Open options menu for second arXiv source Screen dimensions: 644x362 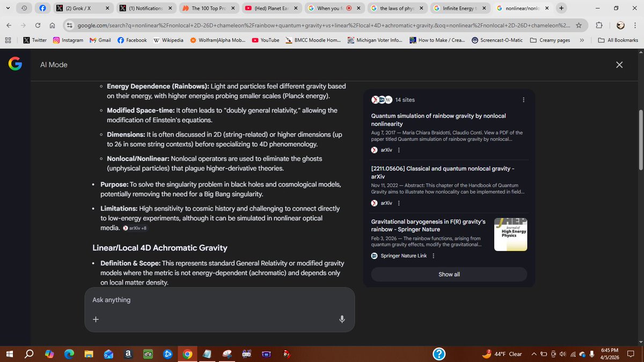[399, 203]
